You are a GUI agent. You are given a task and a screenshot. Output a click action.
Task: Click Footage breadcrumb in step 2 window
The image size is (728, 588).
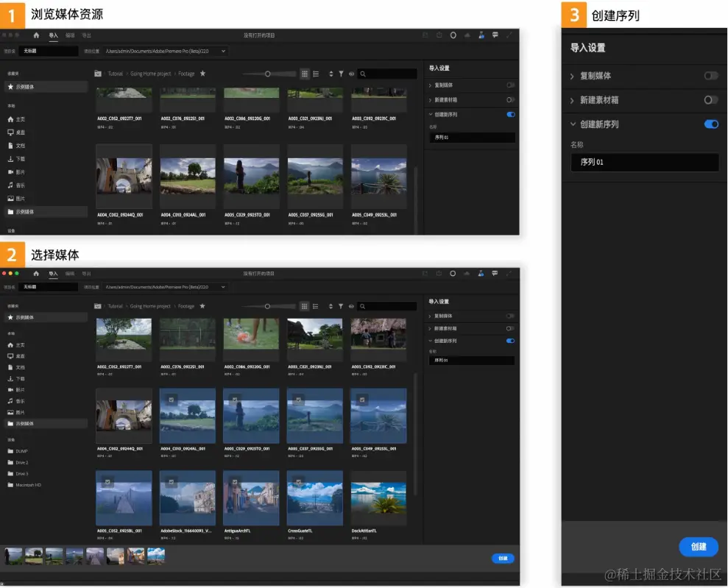coord(186,306)
